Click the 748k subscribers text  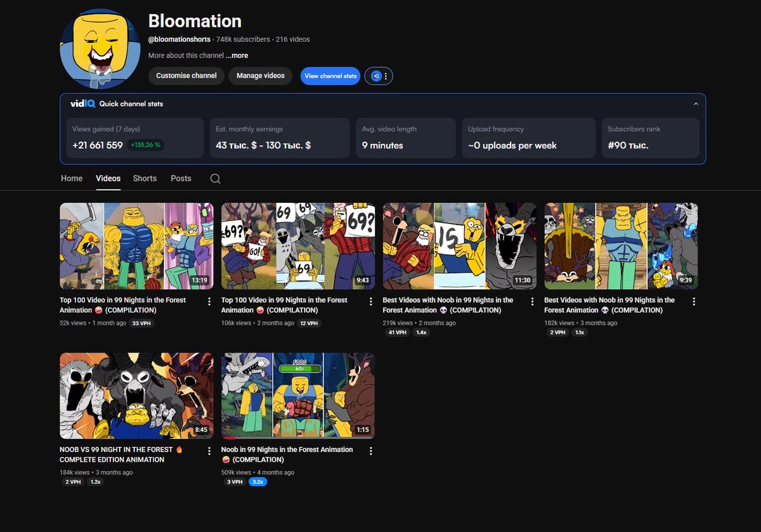243,39
